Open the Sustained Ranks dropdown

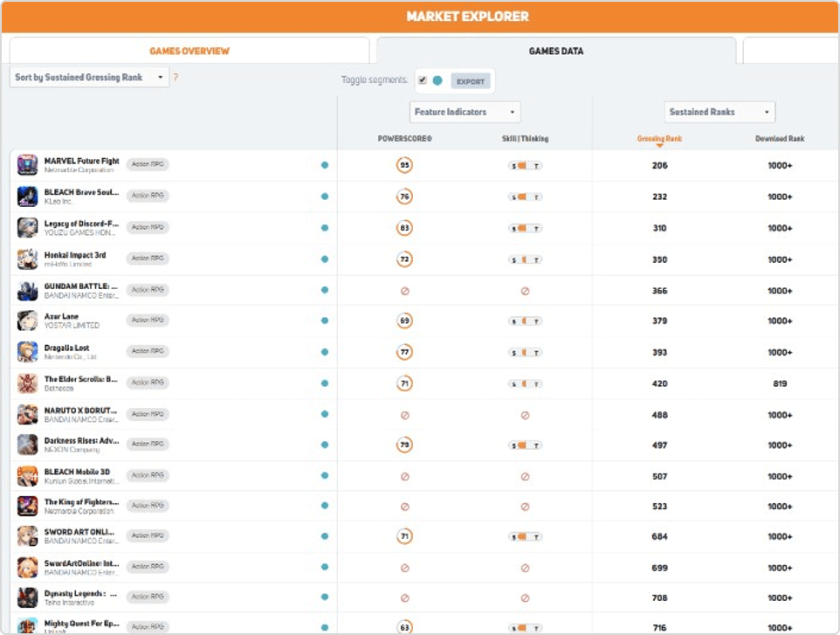(x=720, y=112)
